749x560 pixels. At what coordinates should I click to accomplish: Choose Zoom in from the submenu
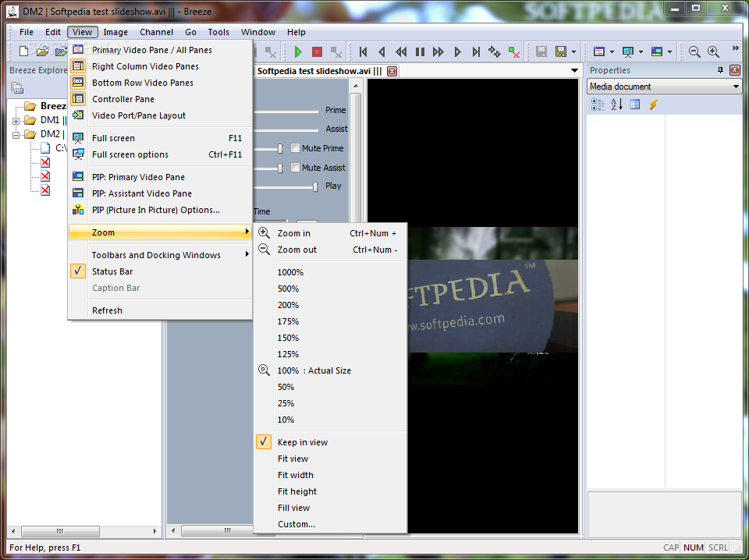point(331,233)
